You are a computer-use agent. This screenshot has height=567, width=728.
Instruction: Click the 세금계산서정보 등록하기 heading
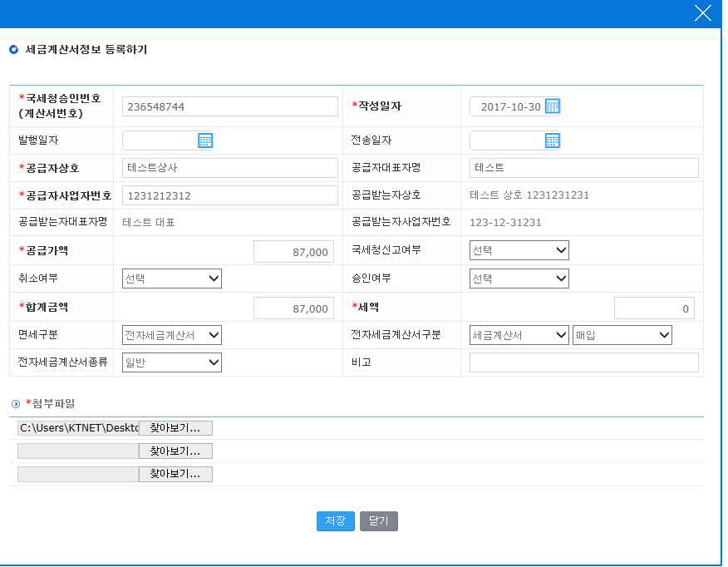pyautogui.click(x=86, y=49)
